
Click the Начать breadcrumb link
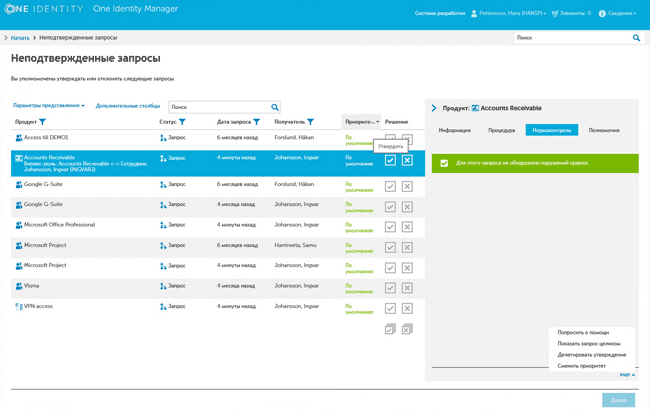click(20, 38)
